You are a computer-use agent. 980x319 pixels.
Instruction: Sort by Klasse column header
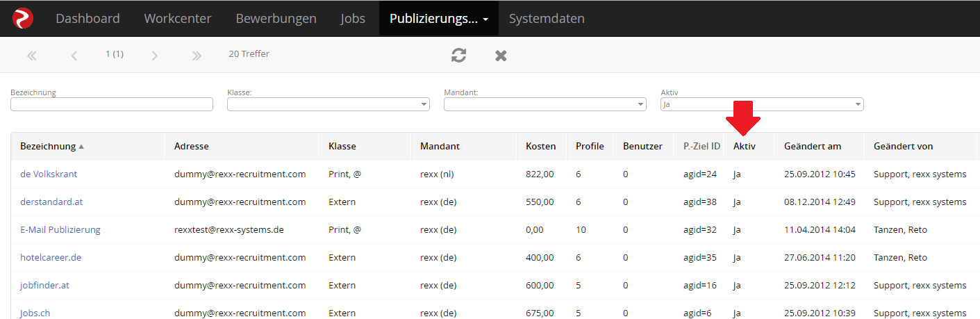342,146
